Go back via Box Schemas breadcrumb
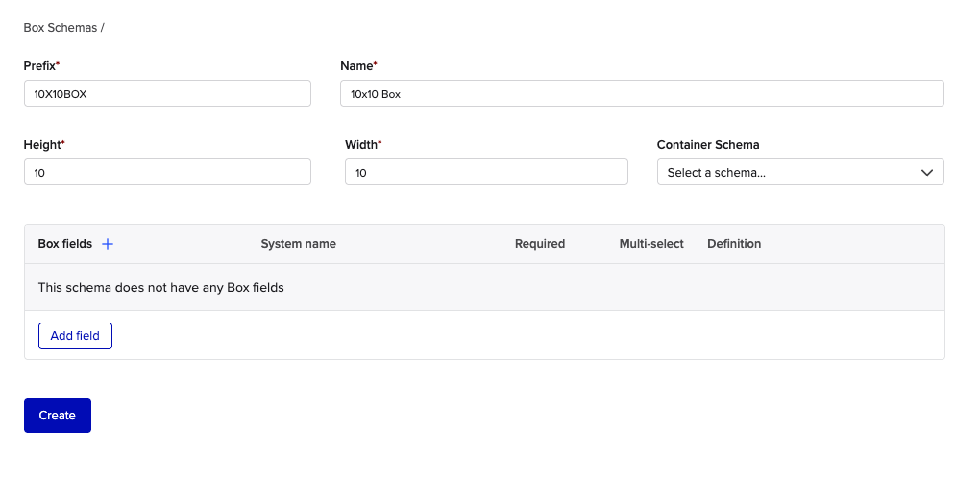 pyautogui.click(x=60, y=28)
